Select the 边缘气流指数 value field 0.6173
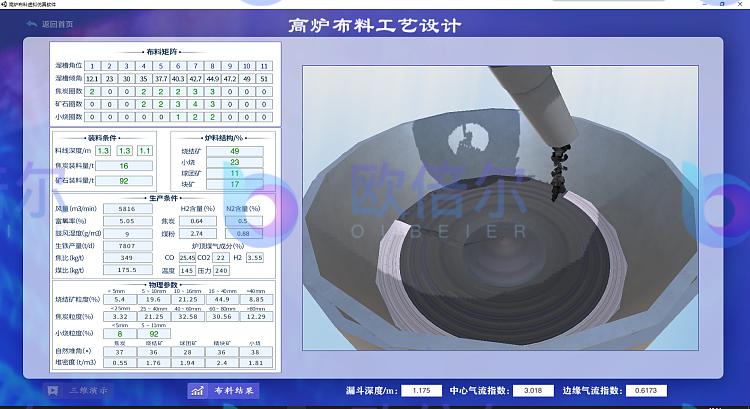Viewport: 750px width, 409px height. point(646,391)
